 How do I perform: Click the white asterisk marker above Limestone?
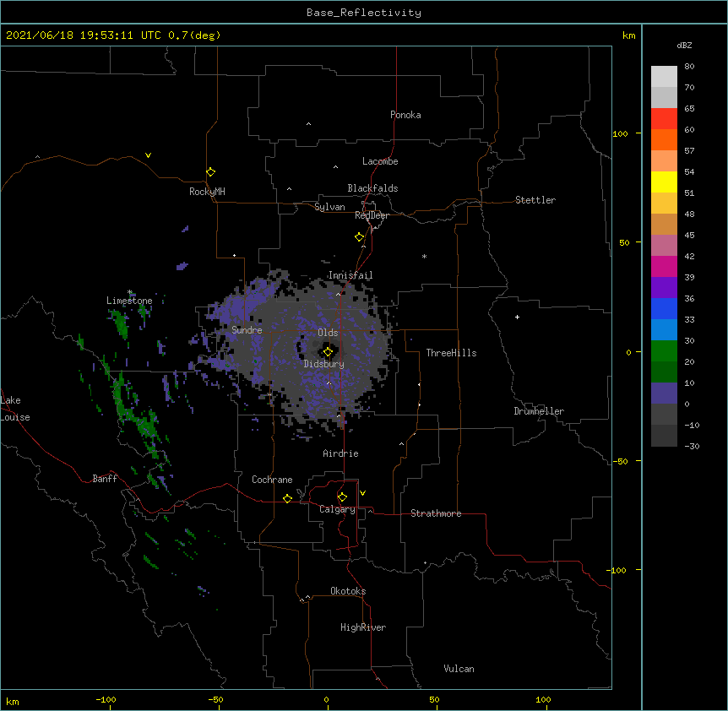coord(130,292)
